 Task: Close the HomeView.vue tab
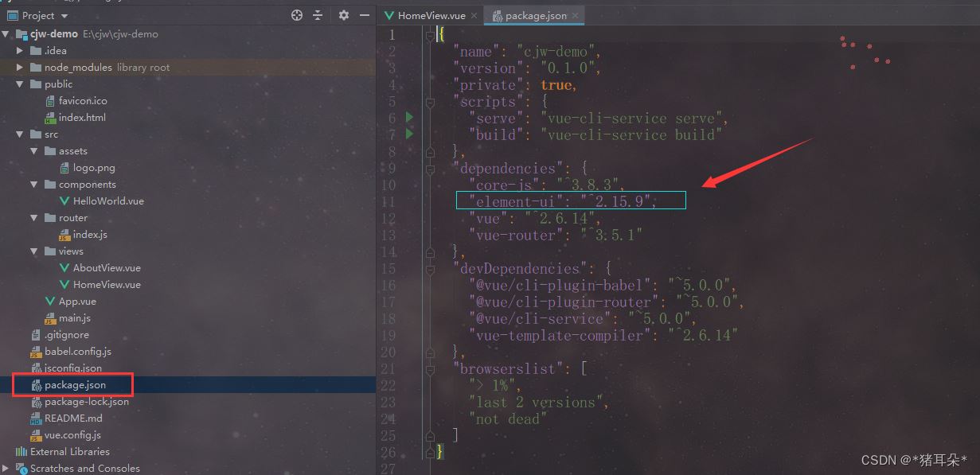click(474, 16)
